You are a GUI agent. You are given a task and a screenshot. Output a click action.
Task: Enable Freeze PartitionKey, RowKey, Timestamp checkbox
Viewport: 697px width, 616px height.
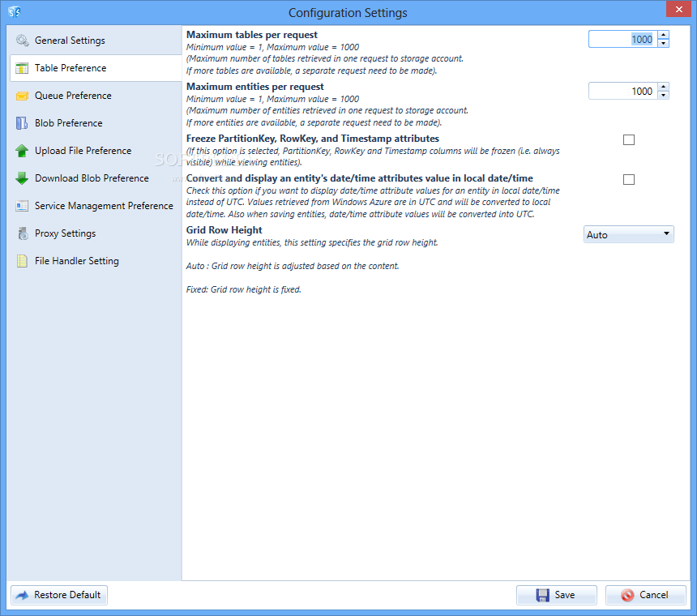pos(629,140)
